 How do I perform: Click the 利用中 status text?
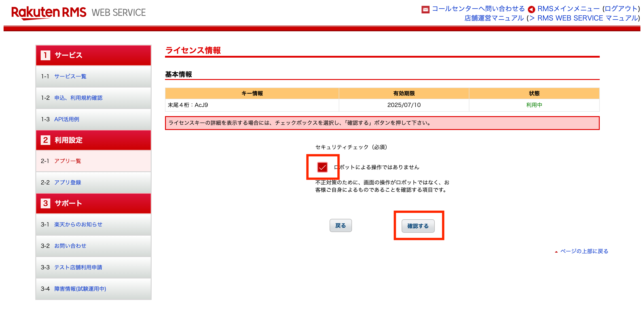pyautogui.click(x=534, y=105)
